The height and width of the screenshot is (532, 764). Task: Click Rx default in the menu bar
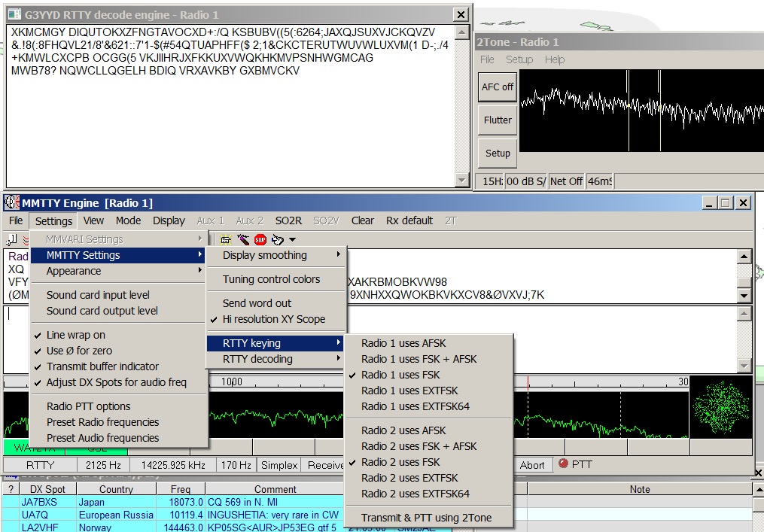[409, 220]
